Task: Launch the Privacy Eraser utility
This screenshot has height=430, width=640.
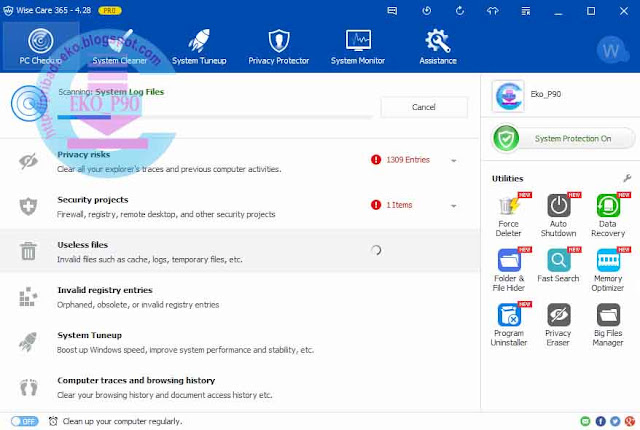Action: tap(558, 324)
